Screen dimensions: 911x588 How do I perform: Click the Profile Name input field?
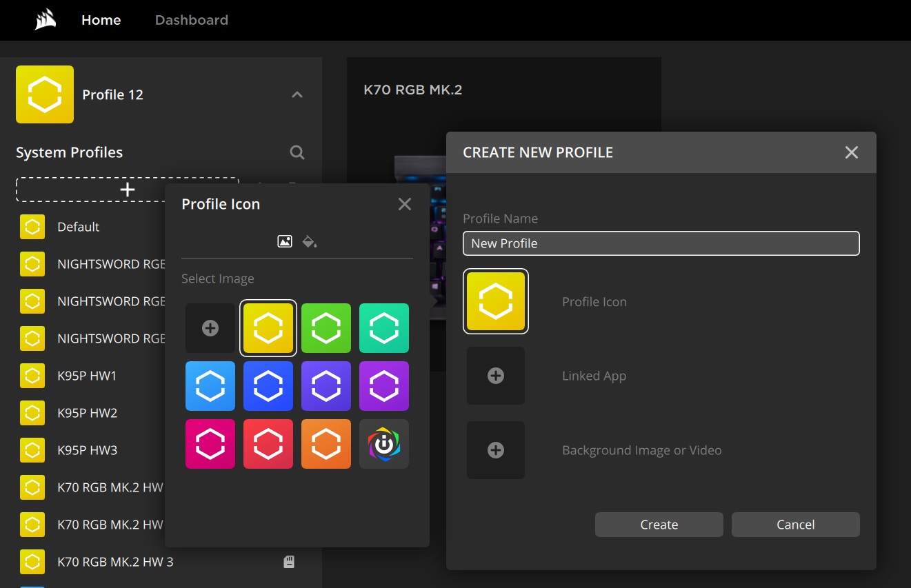(661, 243)
